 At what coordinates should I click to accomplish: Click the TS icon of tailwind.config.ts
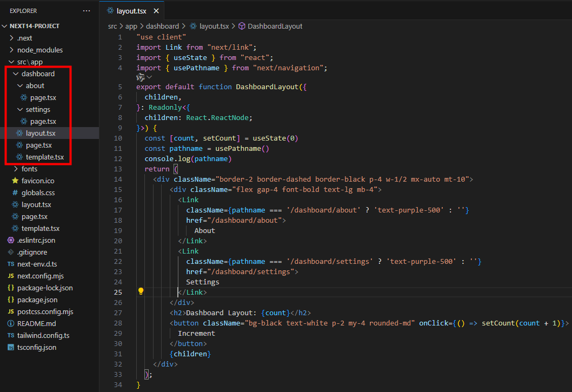pos(11,335)
